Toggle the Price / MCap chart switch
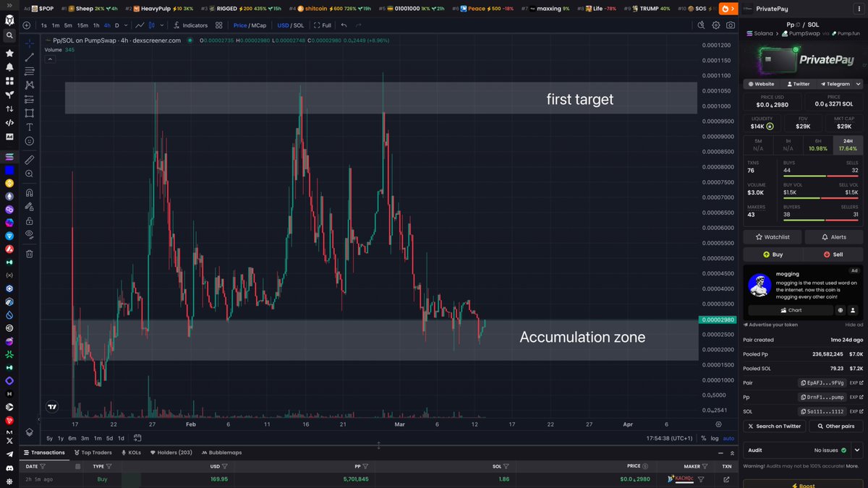 [250, 25]
